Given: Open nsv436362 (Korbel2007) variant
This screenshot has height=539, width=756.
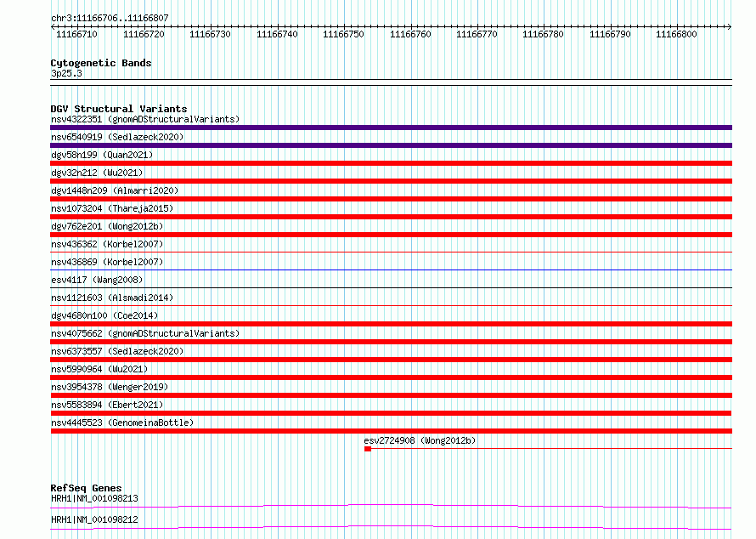Looking at the screenshot, I should (x=107, y=244).
